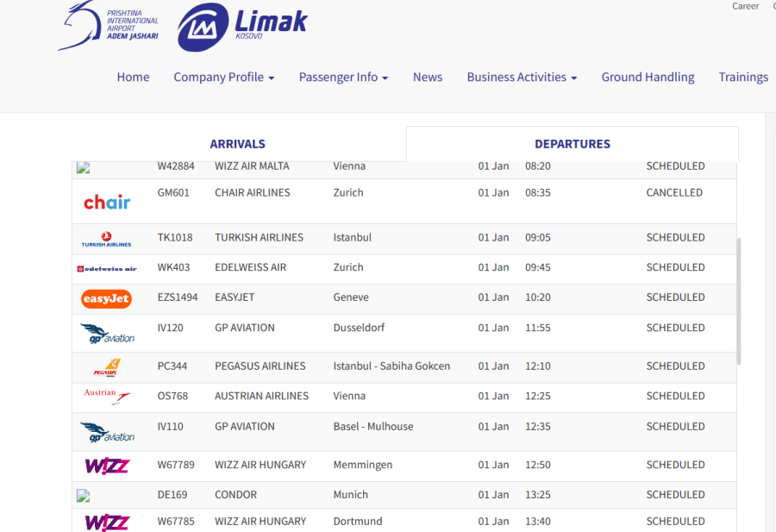Select flight number TK1018

(175, 237)
